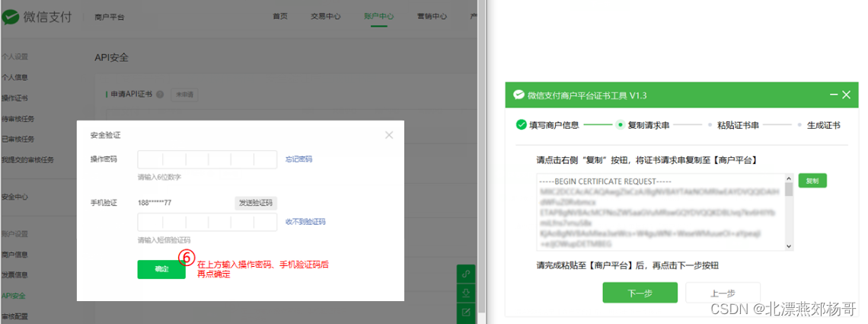Screen dimensions: 868x324
Task: Open 交易中心 in top navigation
Action: tap(326, 16)
